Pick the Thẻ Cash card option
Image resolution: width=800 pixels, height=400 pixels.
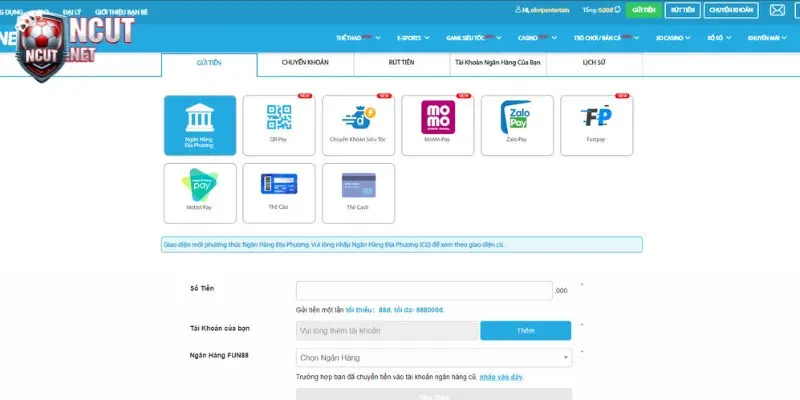click(x=358, y=192)
